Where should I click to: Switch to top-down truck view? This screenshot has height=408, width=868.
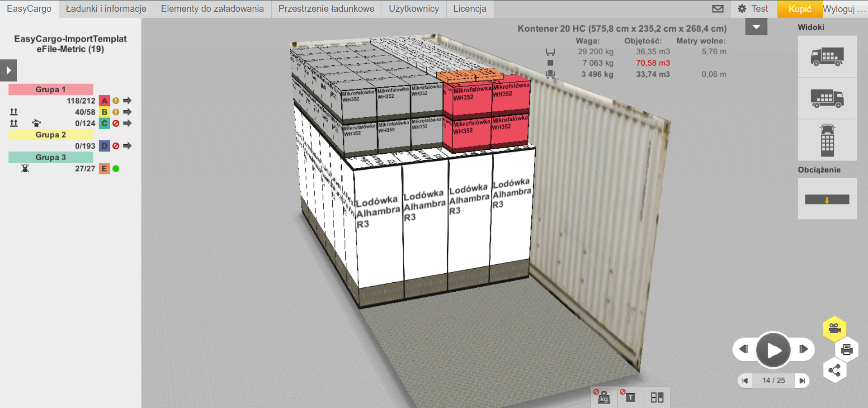pos(827,140)
